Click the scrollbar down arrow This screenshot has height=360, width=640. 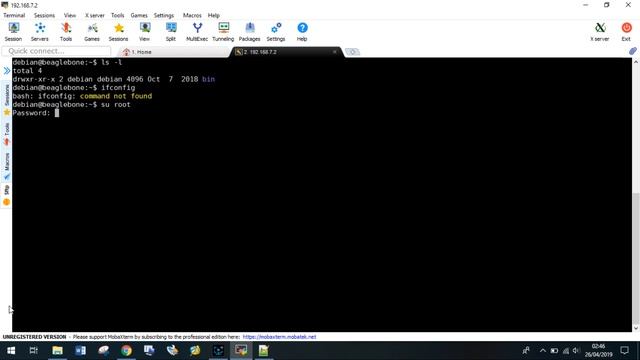[x=636, y=328]
